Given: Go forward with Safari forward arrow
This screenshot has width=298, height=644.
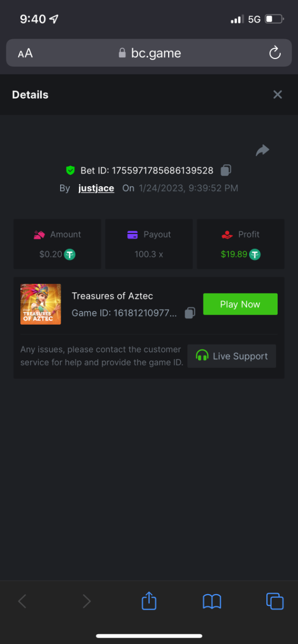Looking at the screenshot, I should [86, 601].
